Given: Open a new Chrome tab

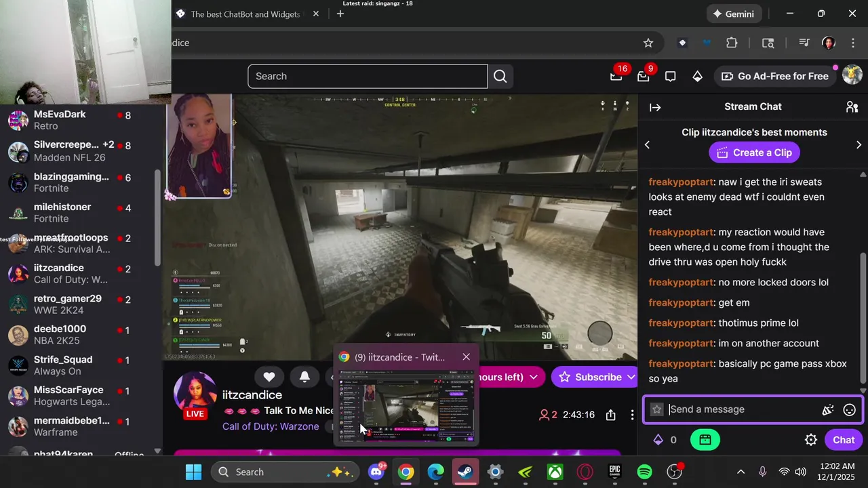Looking at the screenshot, I should coord(340,14).
